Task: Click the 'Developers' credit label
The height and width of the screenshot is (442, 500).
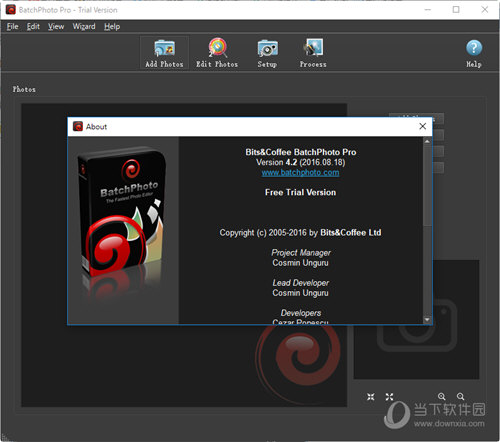Action: point(301,313)
